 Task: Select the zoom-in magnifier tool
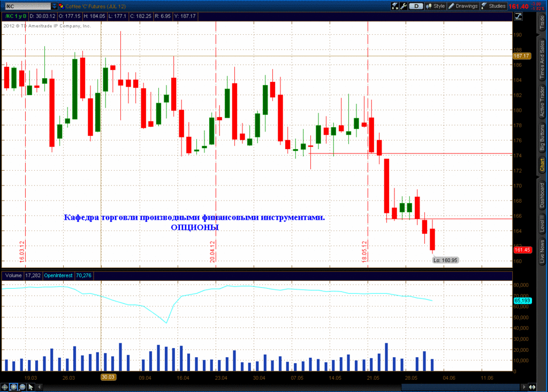13,387
